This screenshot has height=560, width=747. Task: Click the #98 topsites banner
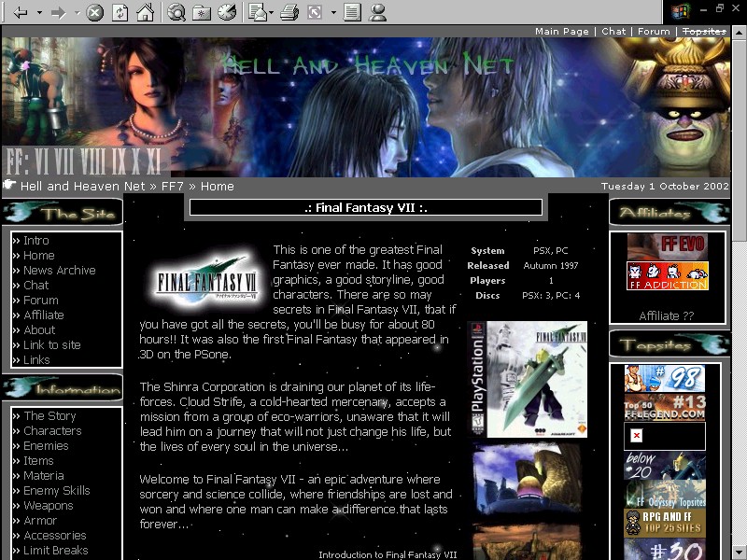[665, 379]
